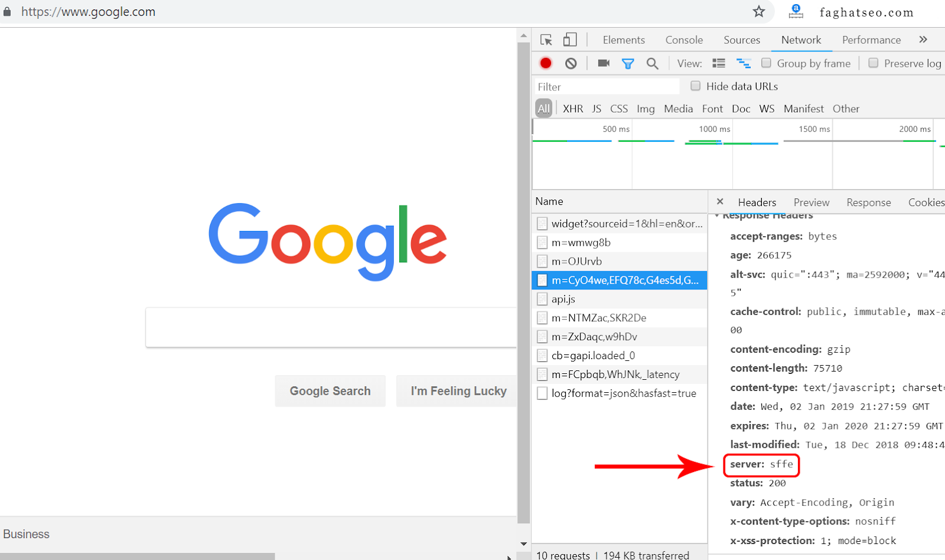Filter requests by Img type
The height and width of the screenshot is (560, 945).
(646, 109)
